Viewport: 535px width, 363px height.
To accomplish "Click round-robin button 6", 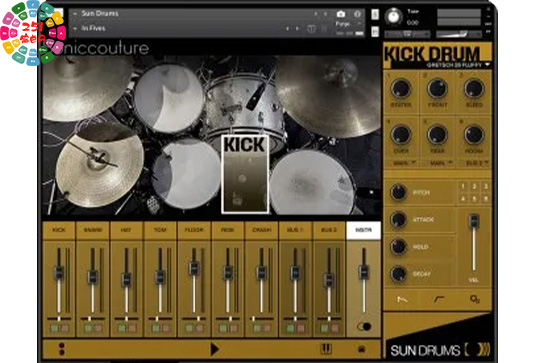I will [x=486, y=198].
